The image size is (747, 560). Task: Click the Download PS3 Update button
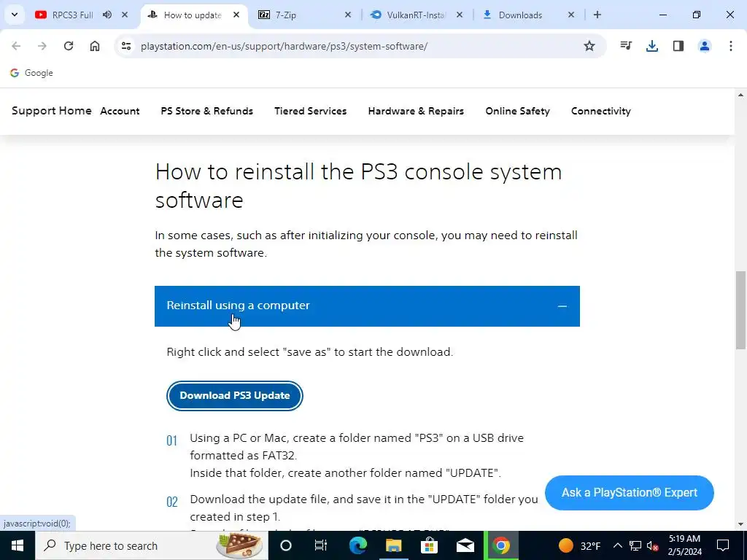(235, 396)
